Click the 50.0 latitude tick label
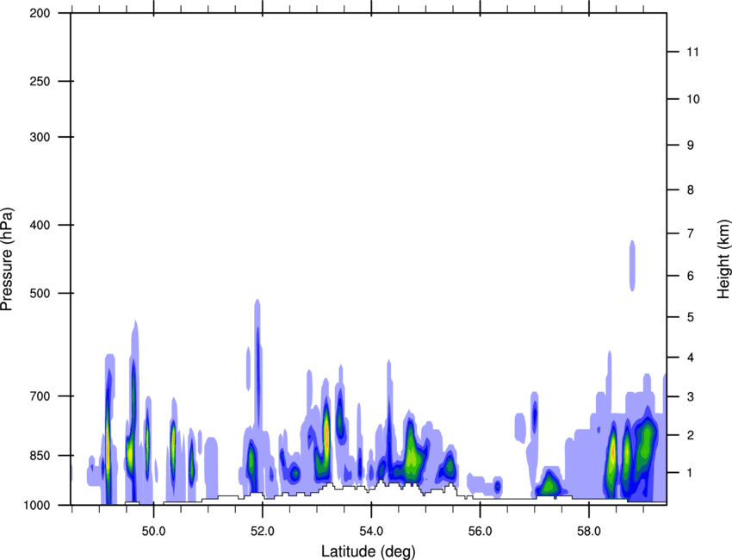The height and width of the screenshot is (560, 732). click(x=153, y=532)
